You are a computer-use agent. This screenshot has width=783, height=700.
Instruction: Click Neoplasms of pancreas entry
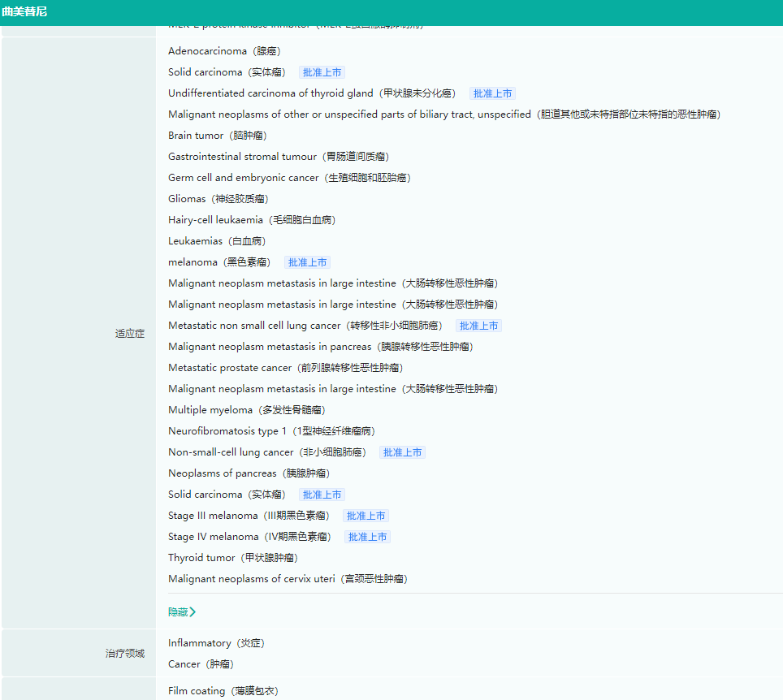[249, 473]
